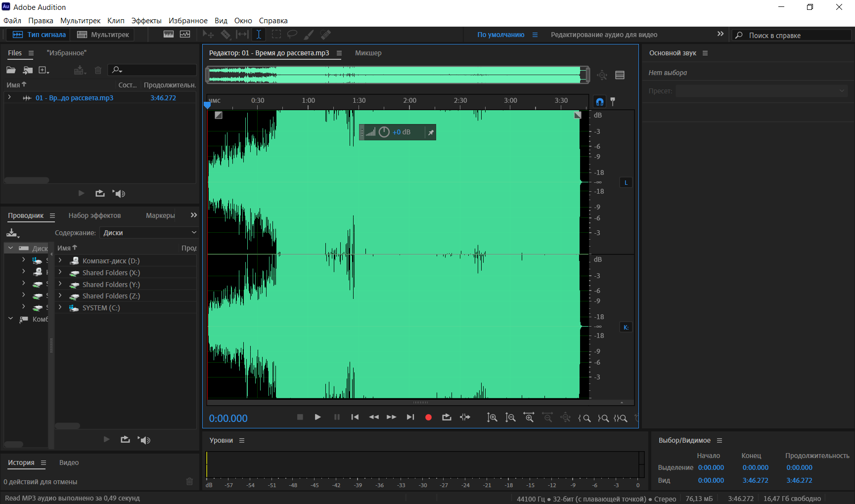855x504 pixels.
Task: Switch to the Маркеры tab
Action: [160, 215]
